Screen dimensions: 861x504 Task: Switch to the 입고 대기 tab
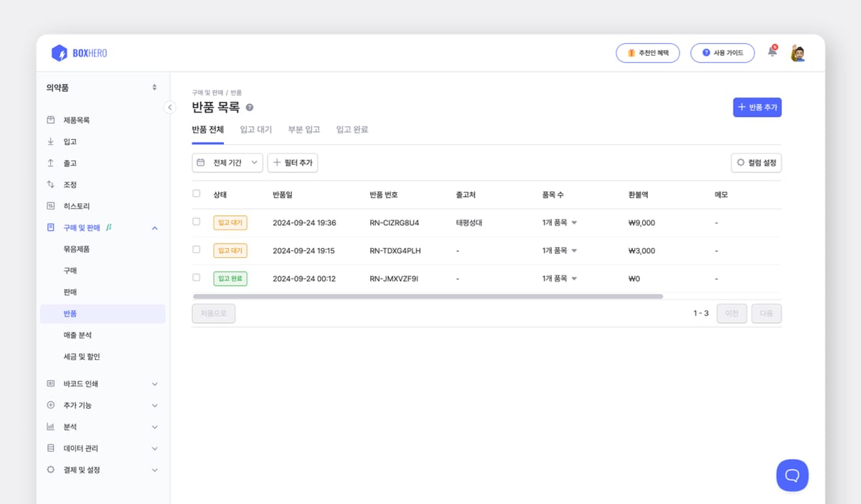255,129
